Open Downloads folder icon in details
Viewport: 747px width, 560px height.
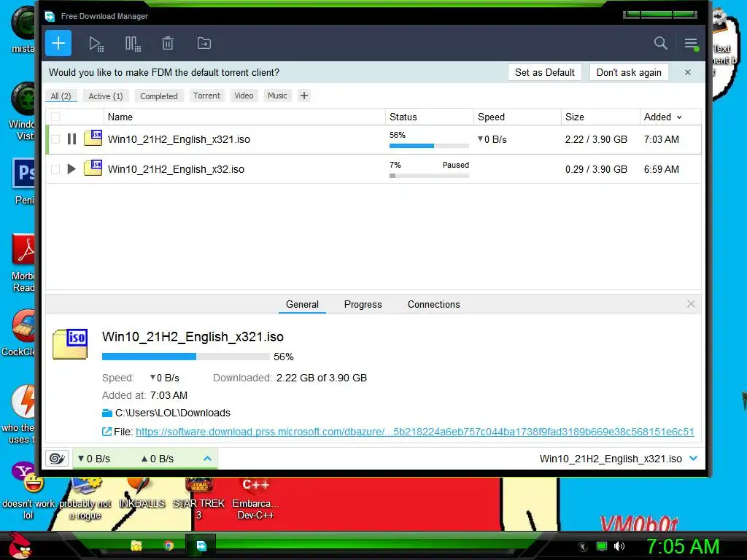[x=107, y=413]
